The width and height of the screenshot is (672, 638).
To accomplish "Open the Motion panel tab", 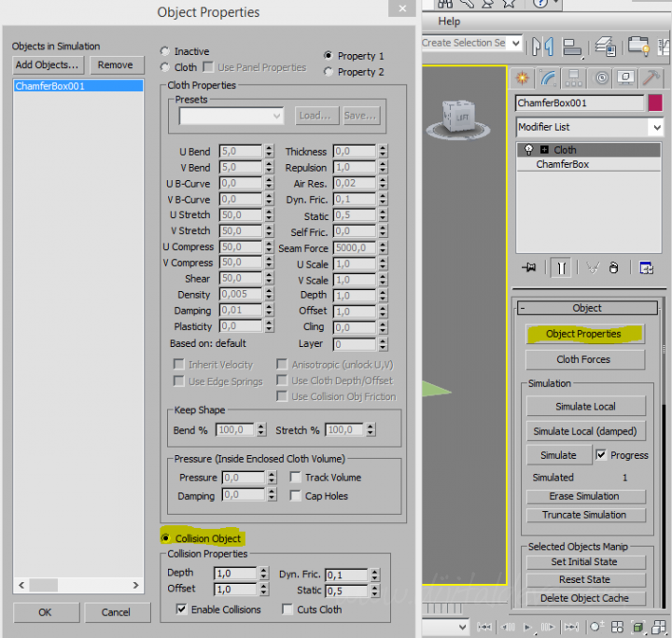I will [601, 78].
